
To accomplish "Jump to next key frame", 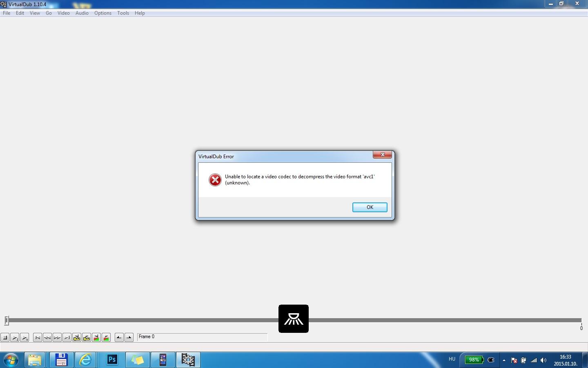I will [87, 338].
